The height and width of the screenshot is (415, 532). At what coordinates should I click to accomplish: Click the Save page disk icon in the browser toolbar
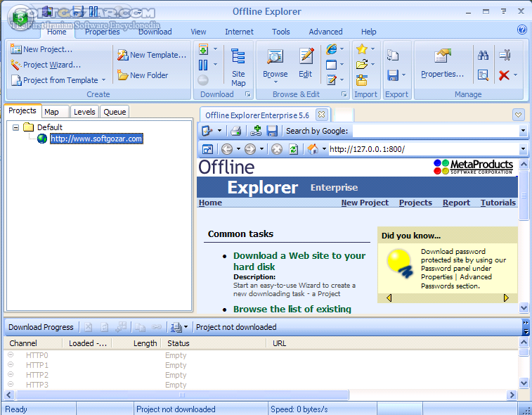(x=272, y=131)
